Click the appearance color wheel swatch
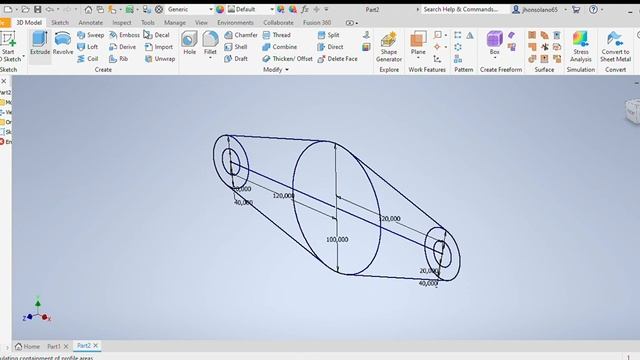This screenshot has height=360, width=640. point(220,9)
